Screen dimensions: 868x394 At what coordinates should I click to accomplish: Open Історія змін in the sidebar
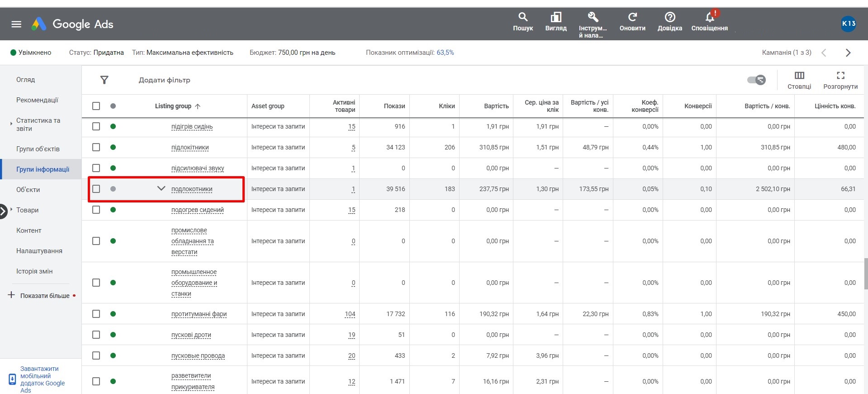point(34,271)
